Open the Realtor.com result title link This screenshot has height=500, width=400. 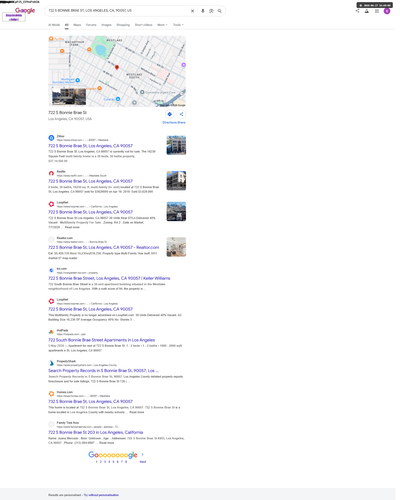[x=104, y=247]
